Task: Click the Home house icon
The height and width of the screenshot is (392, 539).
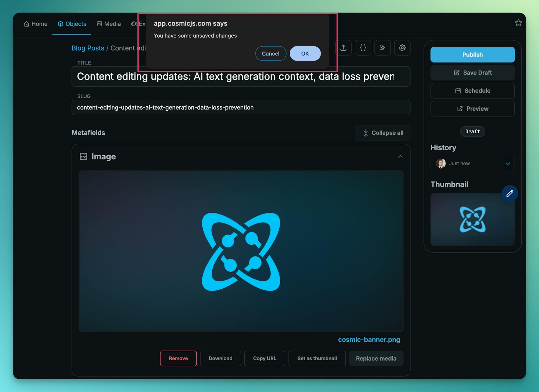Action: click(26, 24)
